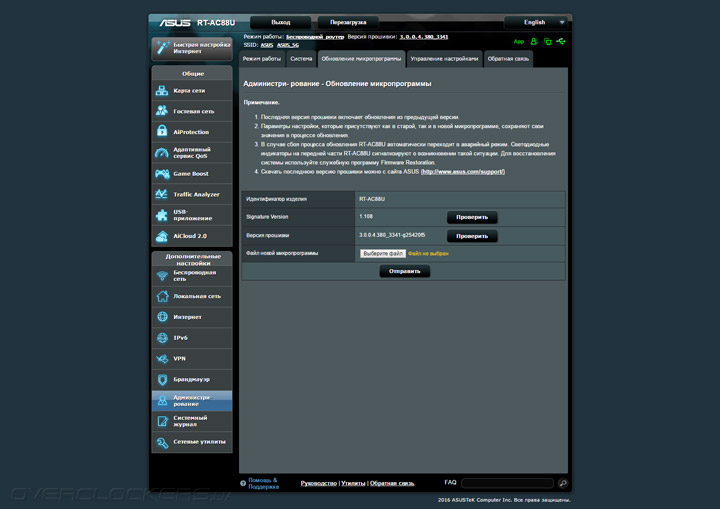This screenshot has height=509, width=720.
Task: Click the ASUS SSID link
Action: [x=267, y=45]
